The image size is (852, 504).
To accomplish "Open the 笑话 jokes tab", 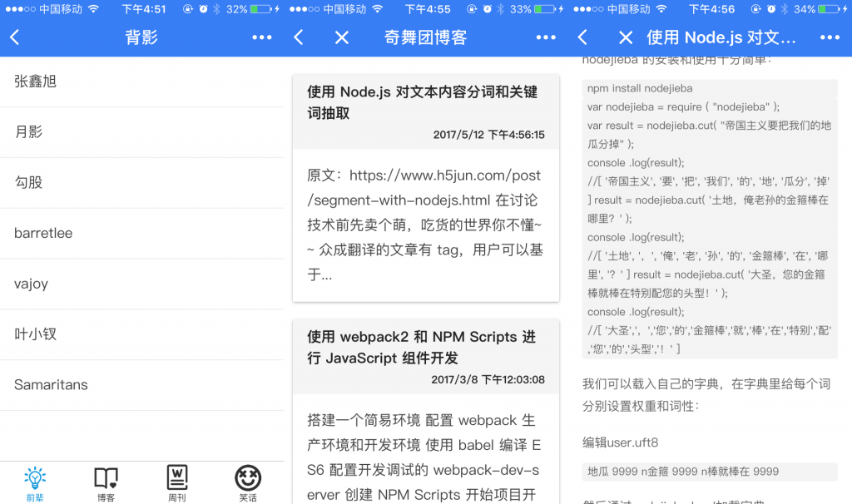I will click(248, 483).
